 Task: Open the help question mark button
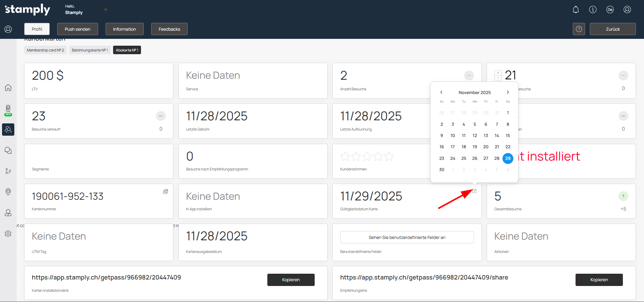(x=579, y=29)
